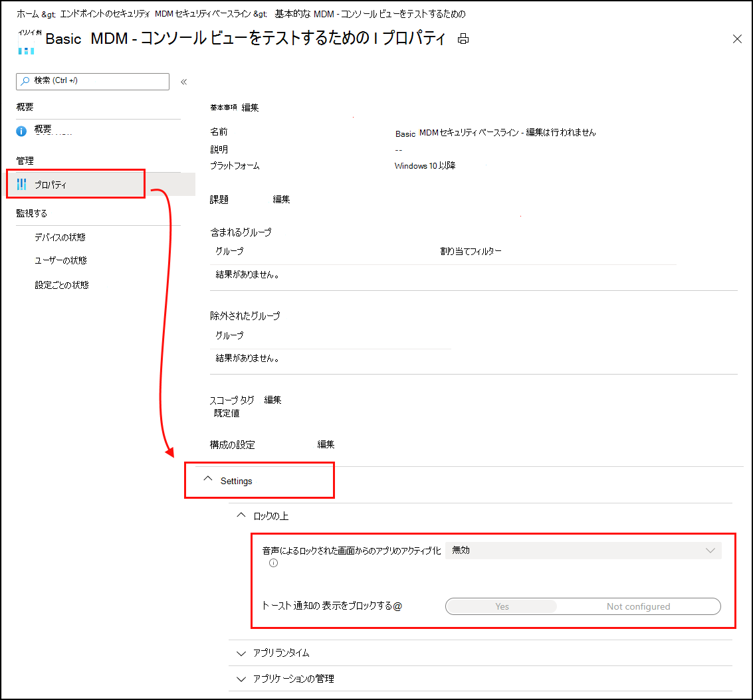This screenshot has height=700, width=753.
Task: Click 編集 link next to スコープ タグ
Action: (272, 400)
